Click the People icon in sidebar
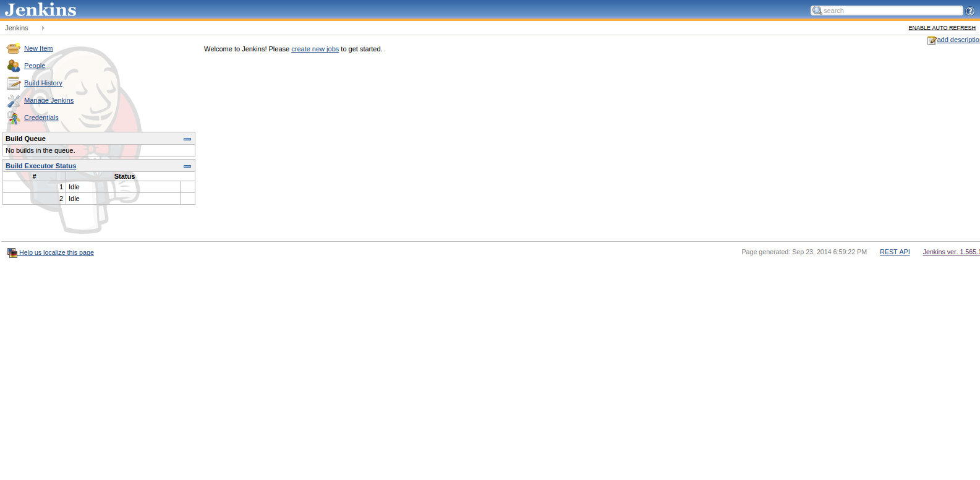The width and height of the screenshot is (980, 480). pyautogui.click(x=14, y=66)
